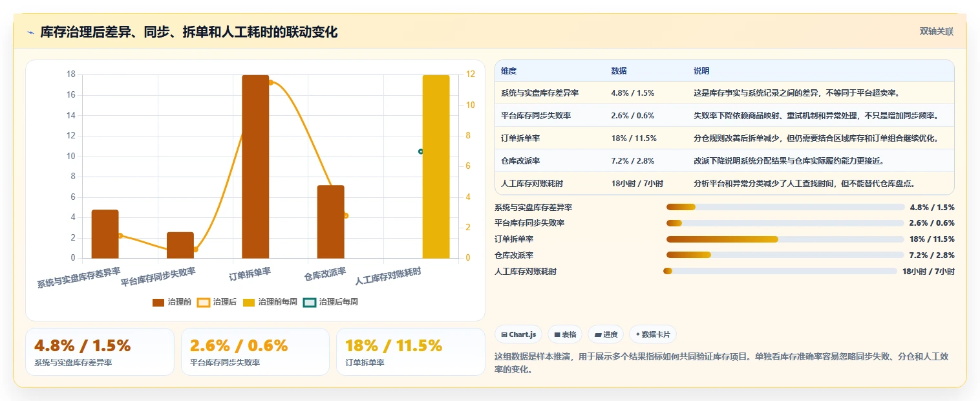This screenshot has width=980, height=401.
Task: Click the yellow 人工库存对账耗时 bar
Action: point(436,166)
